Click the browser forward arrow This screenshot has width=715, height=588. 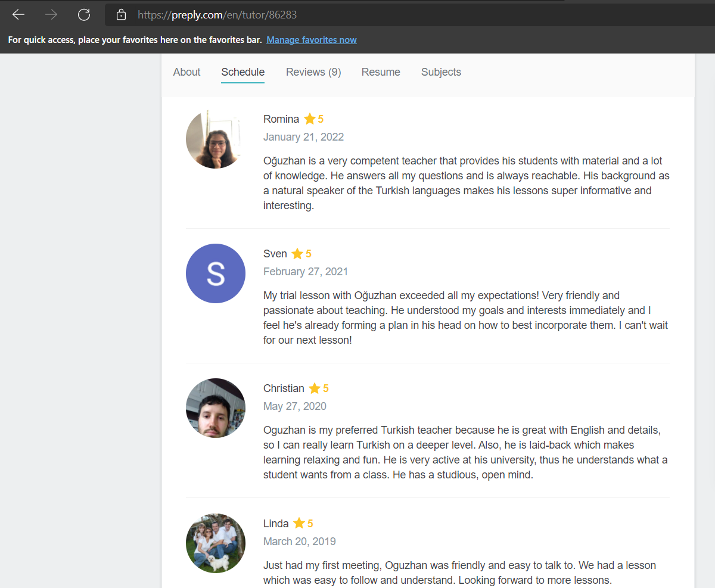tap(51, 15)
